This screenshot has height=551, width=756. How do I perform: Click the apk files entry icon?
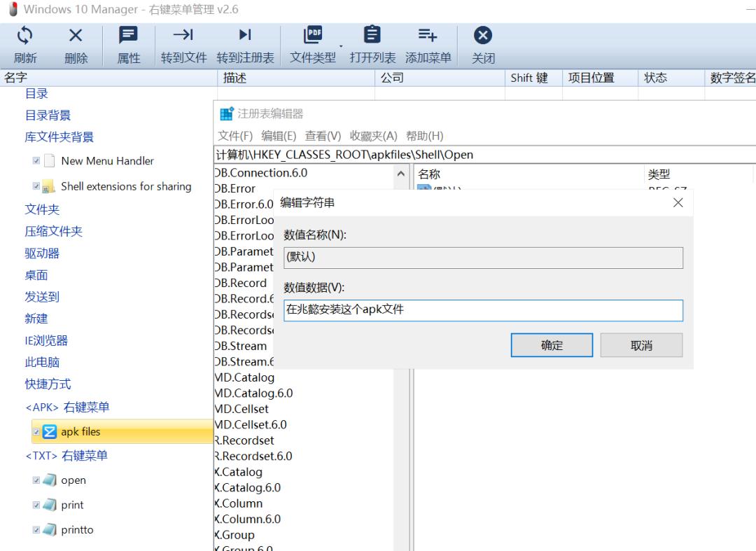[50, 431]
